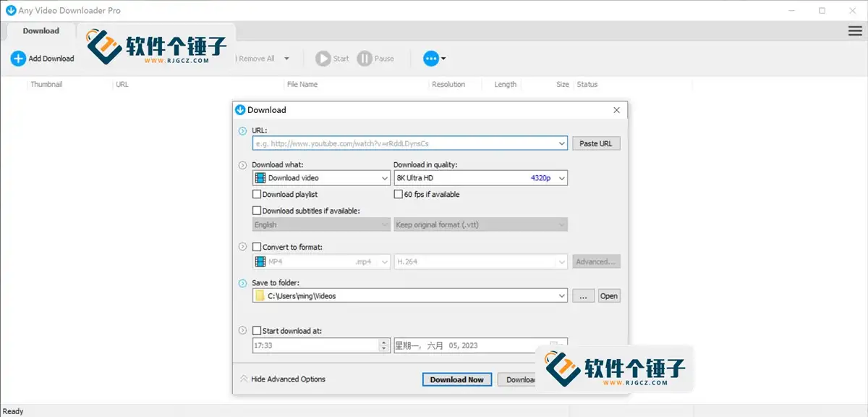Open the Download video dropdown

383,177
